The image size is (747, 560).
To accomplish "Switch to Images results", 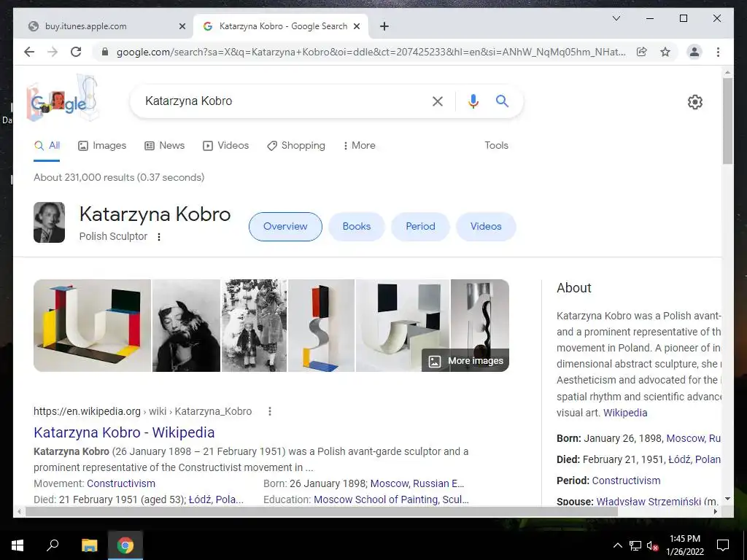I will coord(102,146).
